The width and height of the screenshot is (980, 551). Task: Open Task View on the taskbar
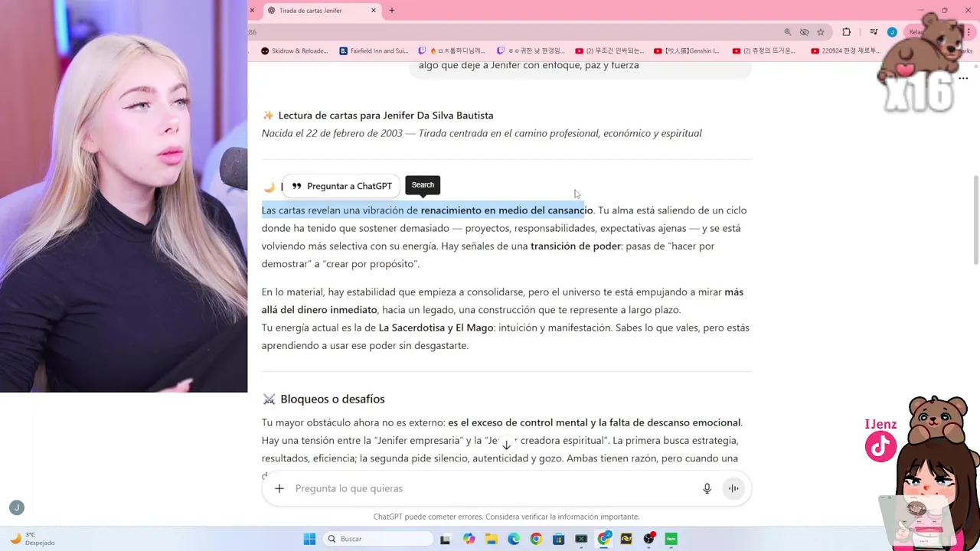tap(446, 539)
